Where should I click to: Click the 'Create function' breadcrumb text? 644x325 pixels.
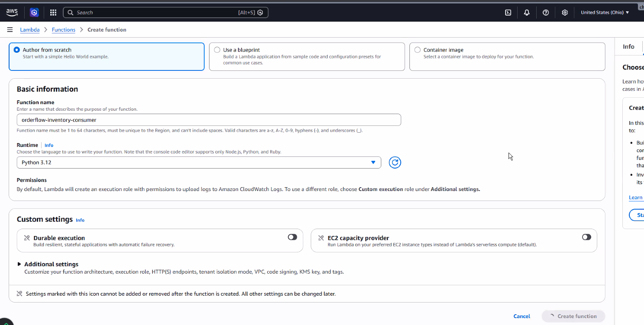tap(107, 30)
